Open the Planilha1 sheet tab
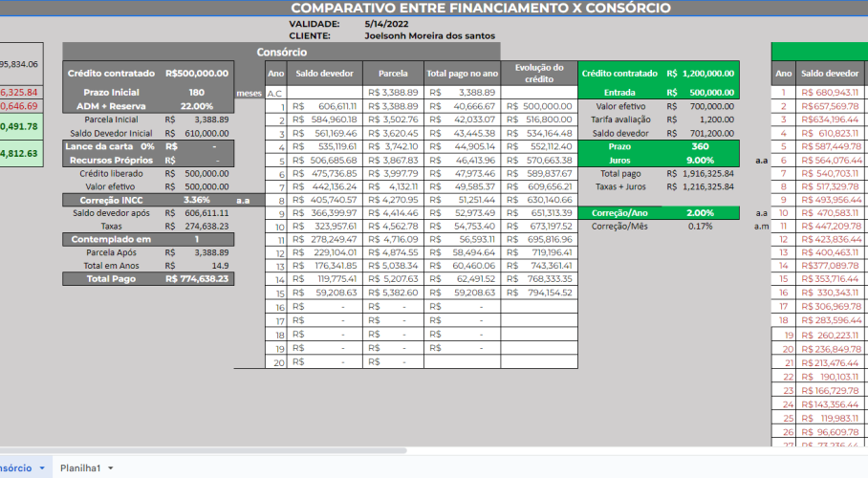This screenshot has height=478, width=868. tap(80, 467)
